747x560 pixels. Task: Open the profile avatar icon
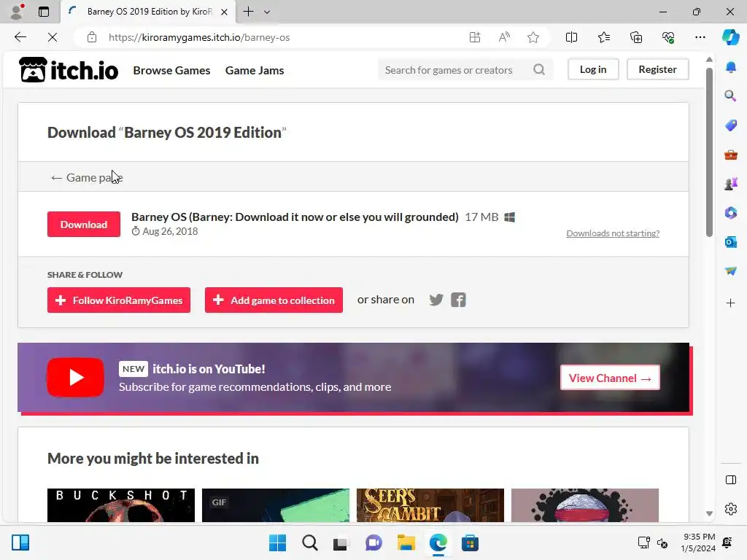tap(18, 12)
